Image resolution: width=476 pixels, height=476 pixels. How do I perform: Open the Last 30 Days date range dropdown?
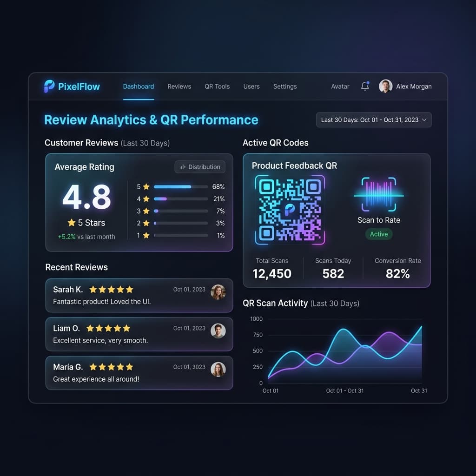click(x=374, y=120)
